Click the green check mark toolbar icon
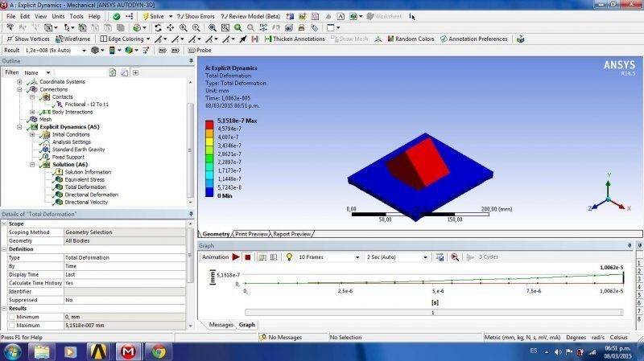 pos(117,16)
